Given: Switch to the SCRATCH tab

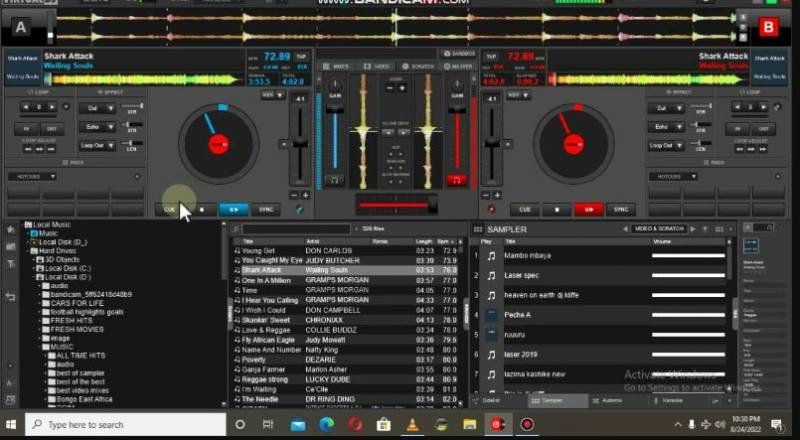Looking at the screenshot, I should 418,66.
